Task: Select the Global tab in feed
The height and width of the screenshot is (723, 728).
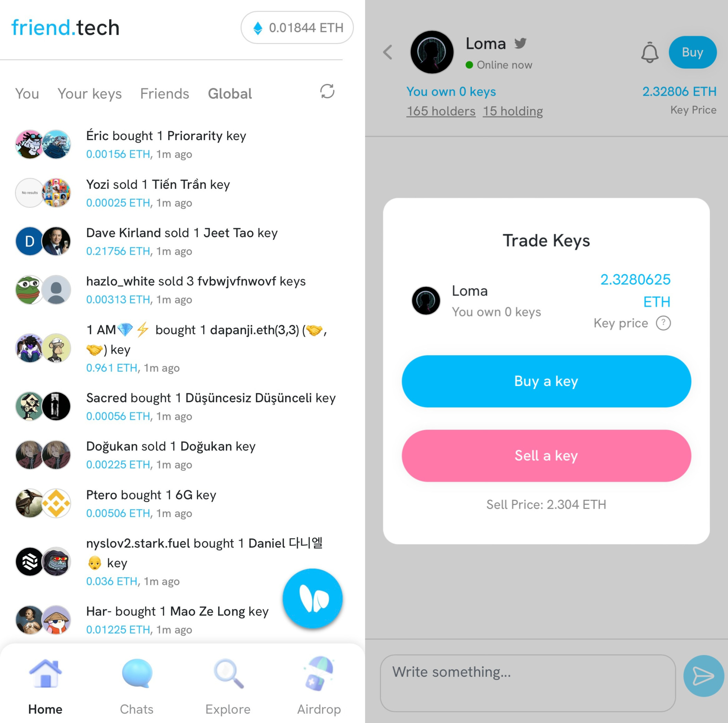Action: pyautogui.click(x=229, y=93)
